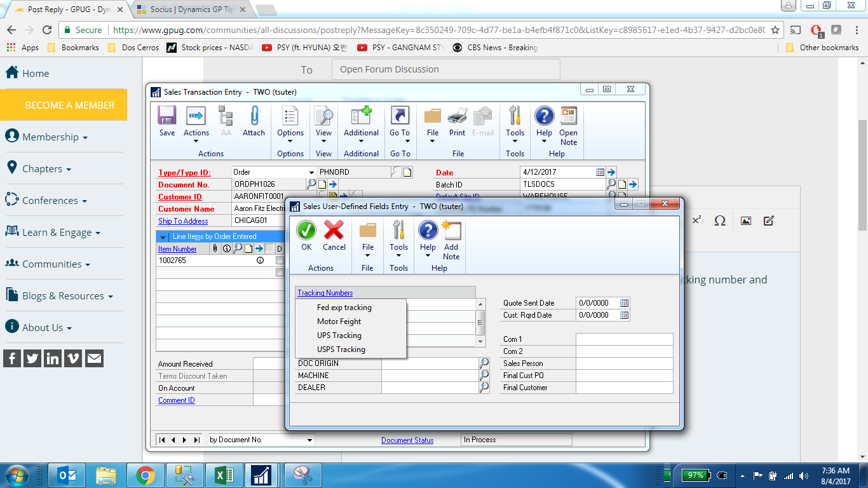Click the tracking numbers list scrollbar

(x=480, y=323)
